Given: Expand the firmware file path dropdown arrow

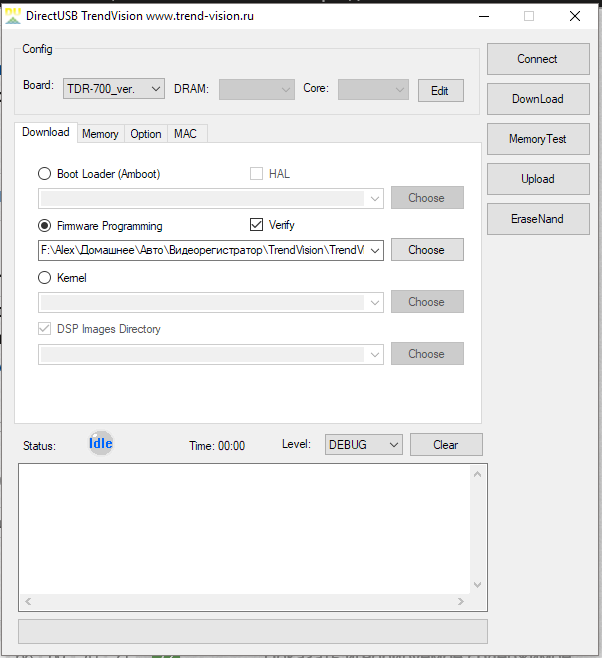Looking at the screenshot, I should [x=375, y=250].
